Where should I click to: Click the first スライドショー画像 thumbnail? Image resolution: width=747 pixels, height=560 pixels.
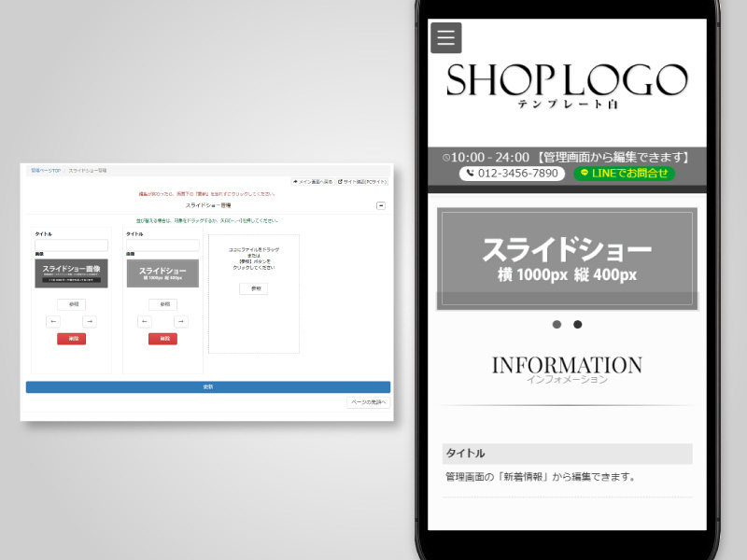tap(70, 273)
